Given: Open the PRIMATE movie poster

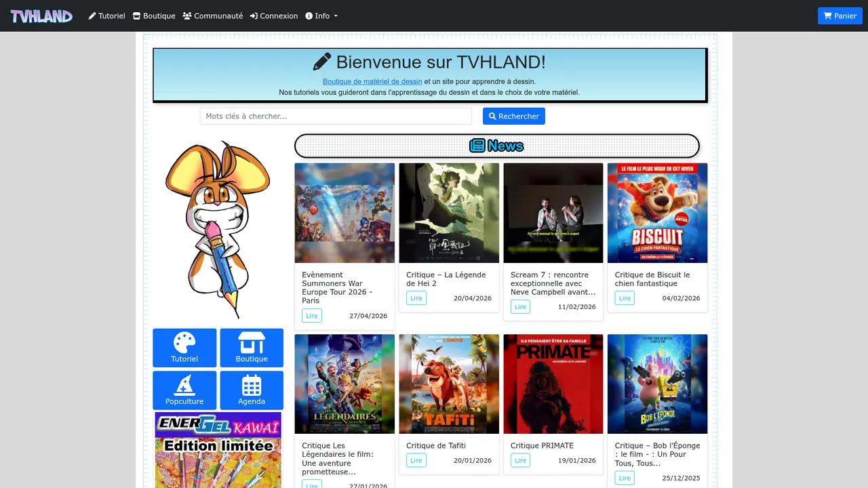Looking at the screenshot, I should pos(553,384).
